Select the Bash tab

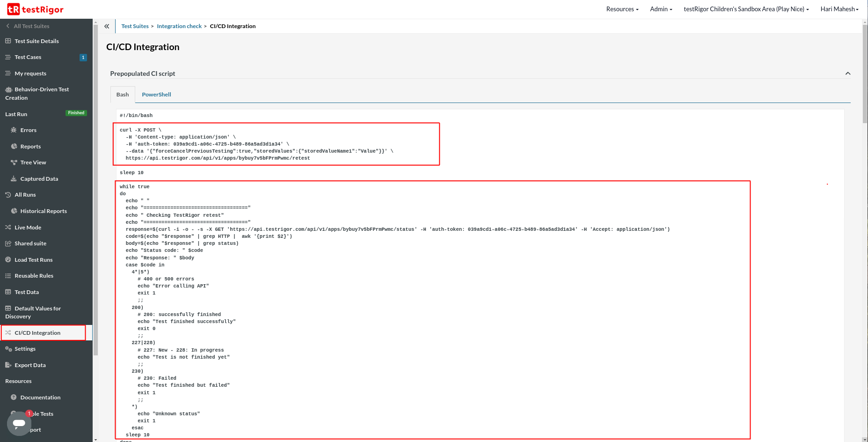point(123,95)
